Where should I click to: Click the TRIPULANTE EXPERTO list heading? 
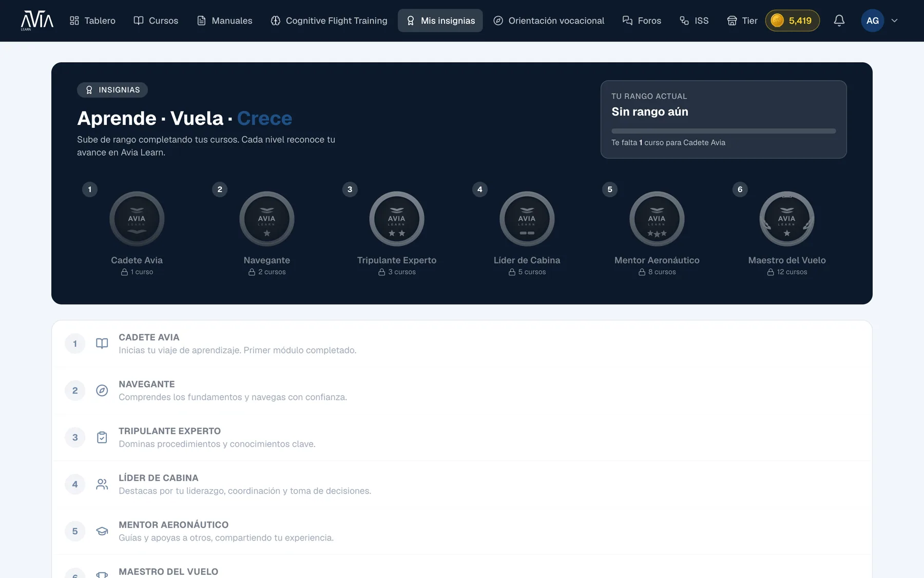tap(169, 431)
